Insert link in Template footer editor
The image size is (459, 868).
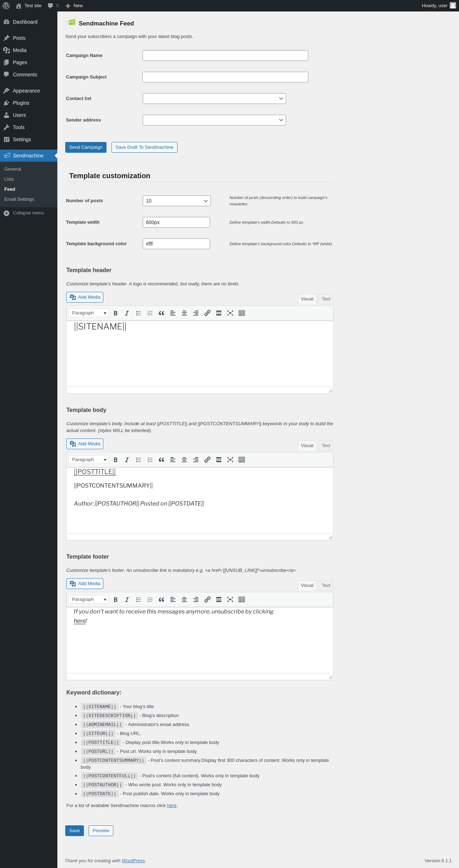click(x=207, y=599)
